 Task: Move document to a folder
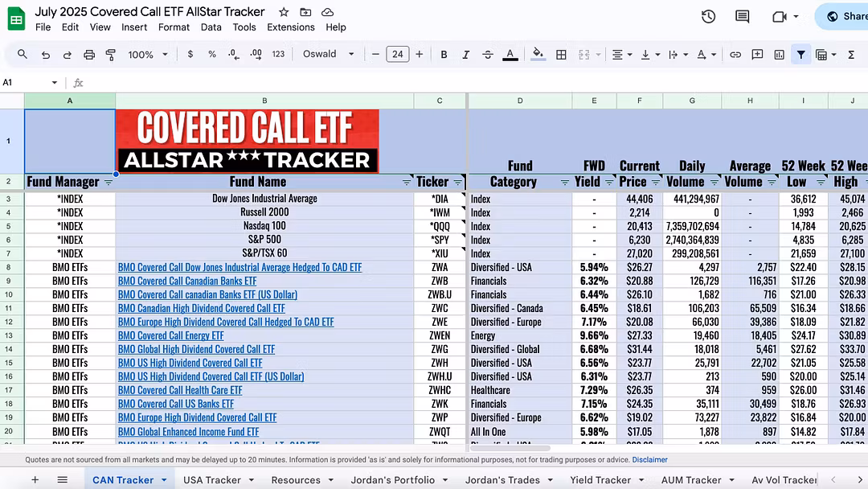[x=305, y=12]
